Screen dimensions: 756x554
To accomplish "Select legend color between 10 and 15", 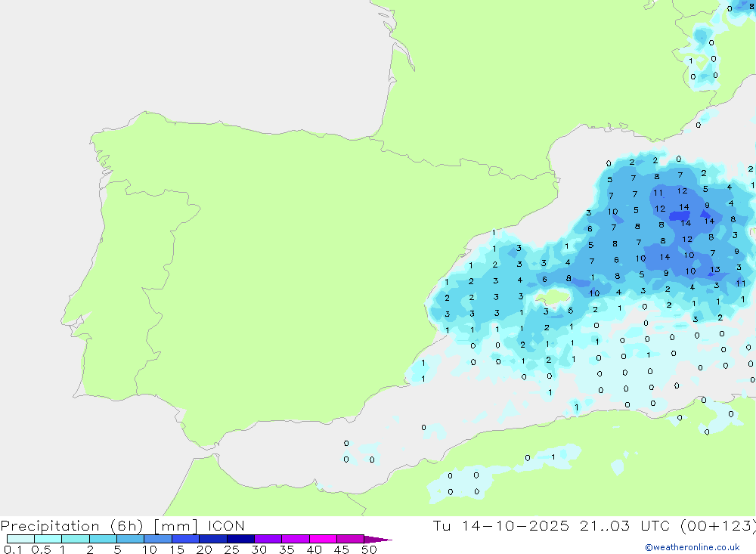I will [x=158, y=539].
